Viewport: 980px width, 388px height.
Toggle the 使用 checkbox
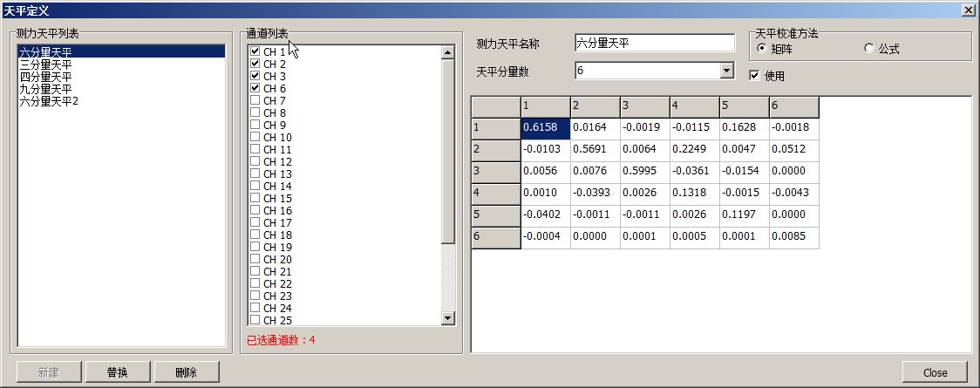[755, 76]
